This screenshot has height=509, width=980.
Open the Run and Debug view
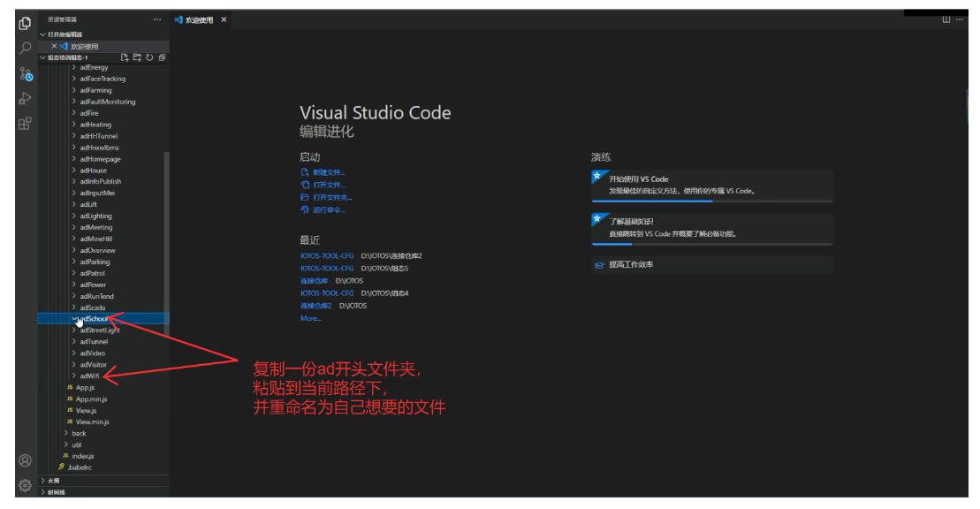click(26, 99)
